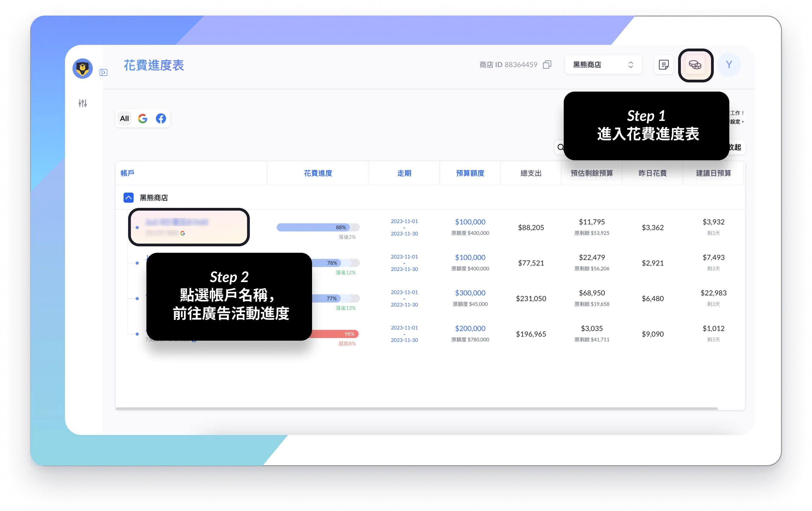Open the sliders settings icon in sidebar
The image size is (812, 511).
coord(83,103)
